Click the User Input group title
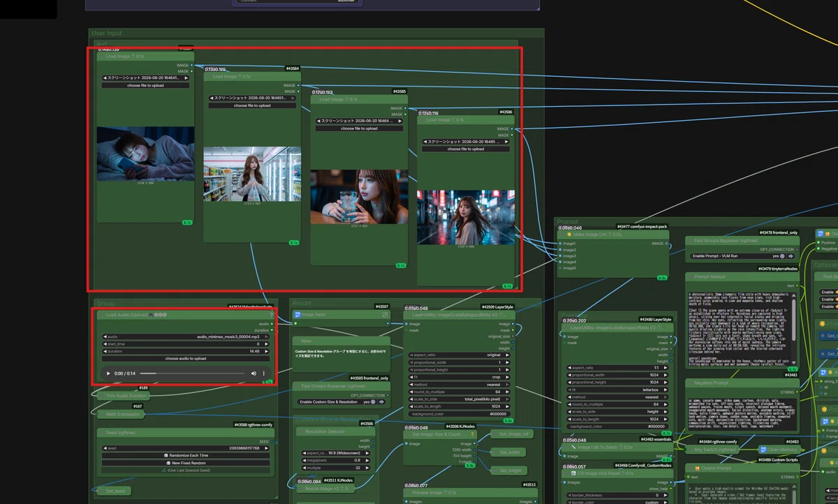This screenshot has height=504, width=838. pos(106,33)
